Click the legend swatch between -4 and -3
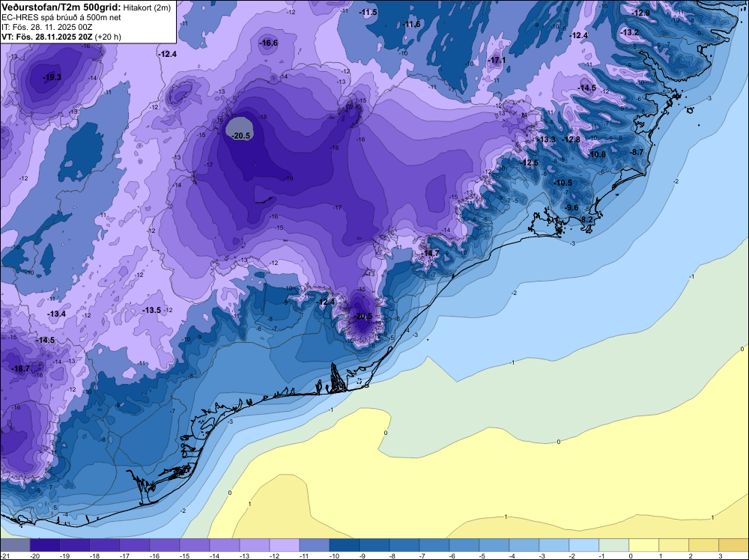 524,545
